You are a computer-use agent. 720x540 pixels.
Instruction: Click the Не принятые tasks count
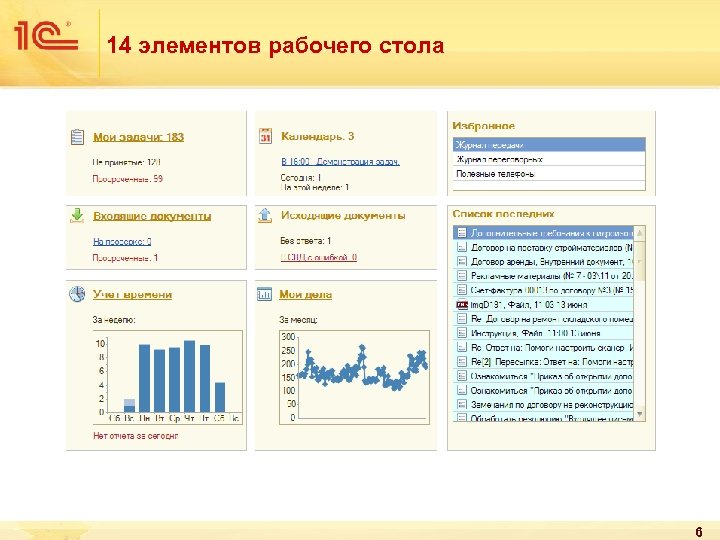pyautogui.click(x=126, y=162)
